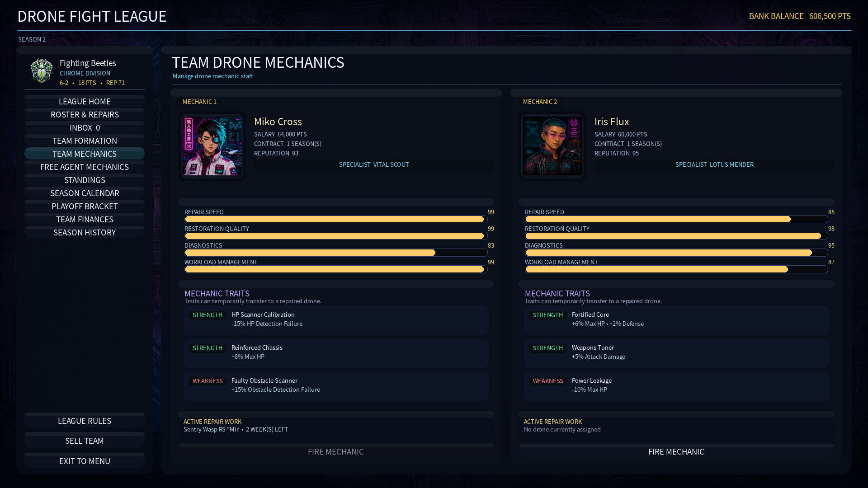Go to League Home
Screen dimensions: 868x488
coord(85,101)
